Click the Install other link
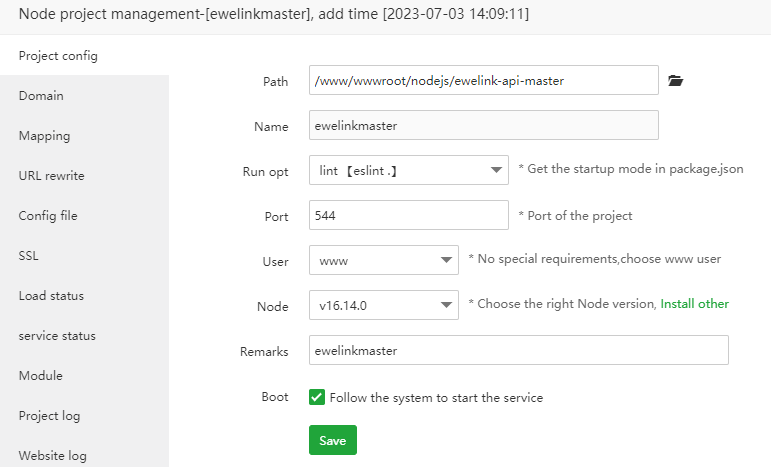 [x=694, y=304]
